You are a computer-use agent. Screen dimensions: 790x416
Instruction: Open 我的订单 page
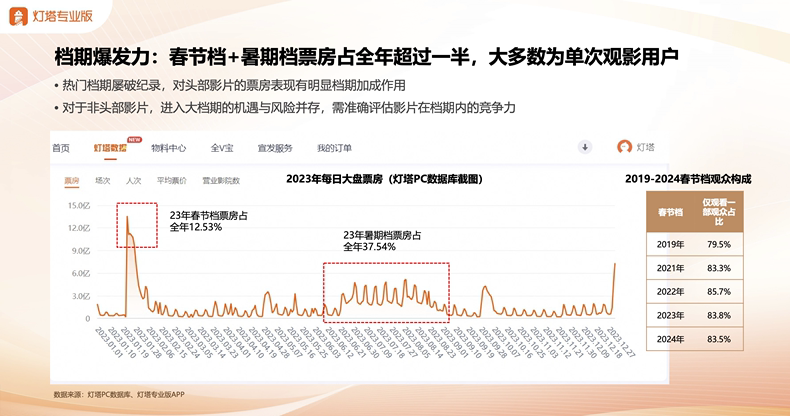pyautogui.click(x=334, y=148)
